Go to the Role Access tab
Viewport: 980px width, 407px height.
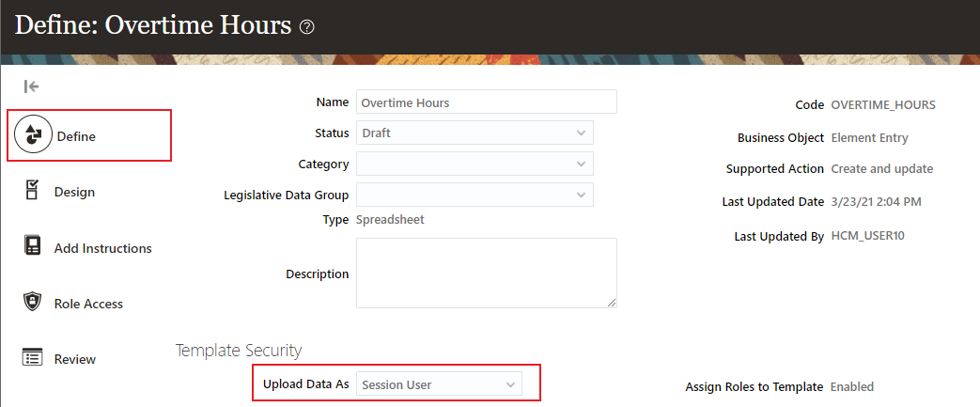pos(88,304)
